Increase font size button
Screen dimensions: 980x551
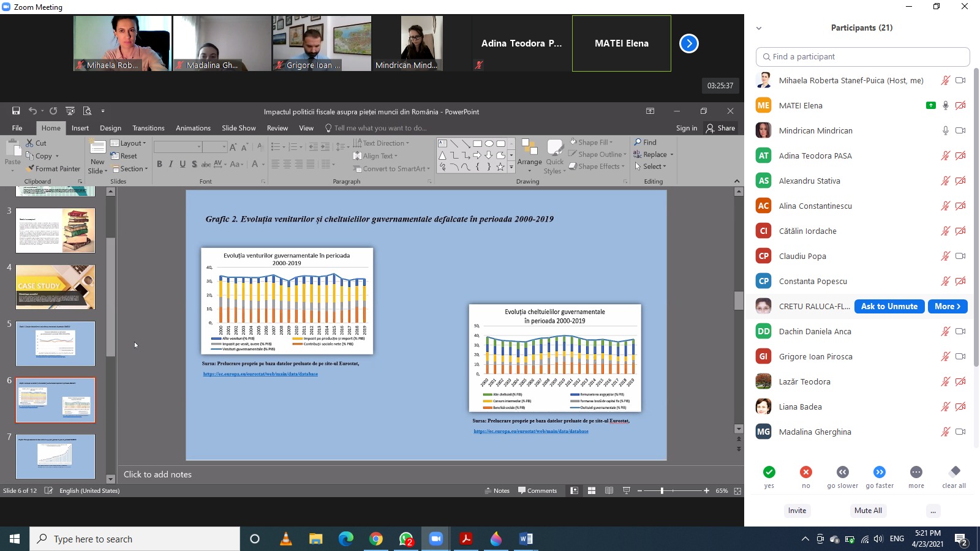(x=233, y=147)
